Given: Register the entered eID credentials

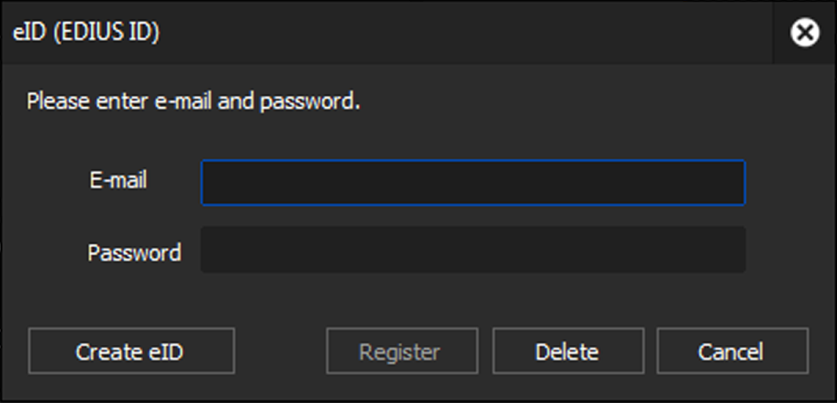Looking at the screenshot, I should click(x=400, y=351).
